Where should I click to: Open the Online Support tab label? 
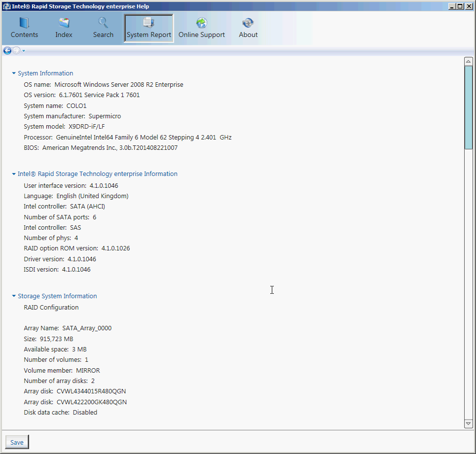[x=202, y=35]
